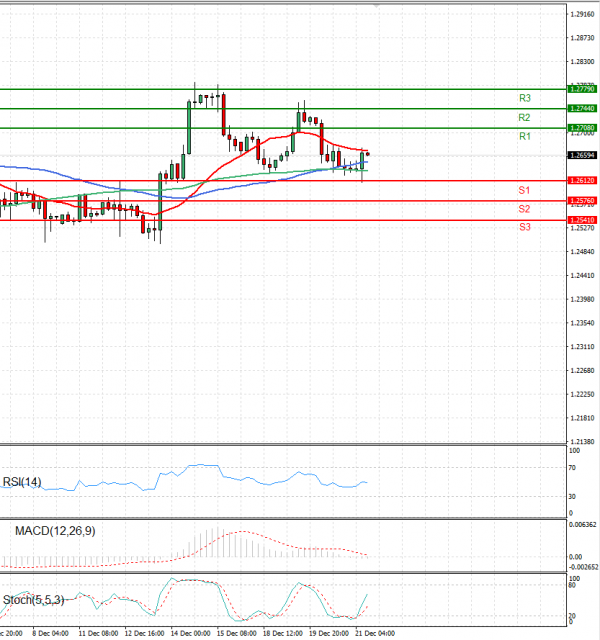Click the Stoch(5,5,3) indicator label

[x=33, y=600]
